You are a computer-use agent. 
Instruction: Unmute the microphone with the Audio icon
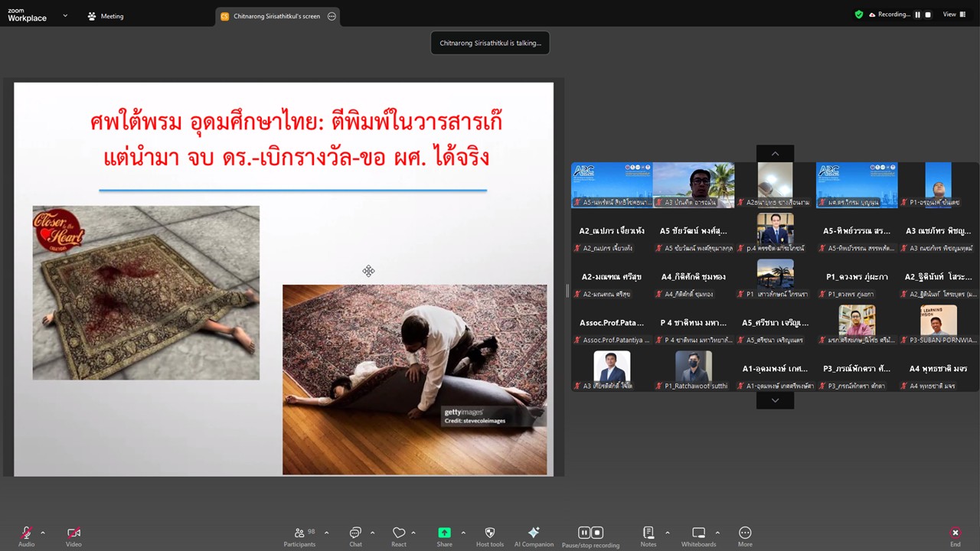pos(26,533)
